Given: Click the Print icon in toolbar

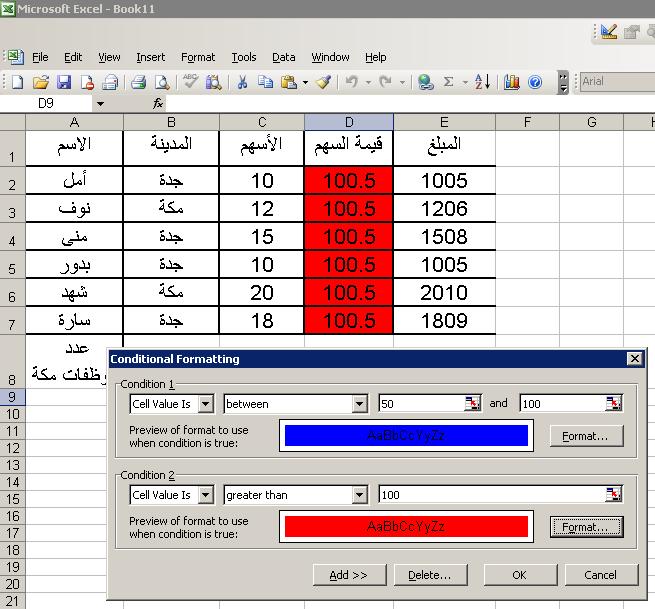Looking at the screenshot, I should [138, 82].
